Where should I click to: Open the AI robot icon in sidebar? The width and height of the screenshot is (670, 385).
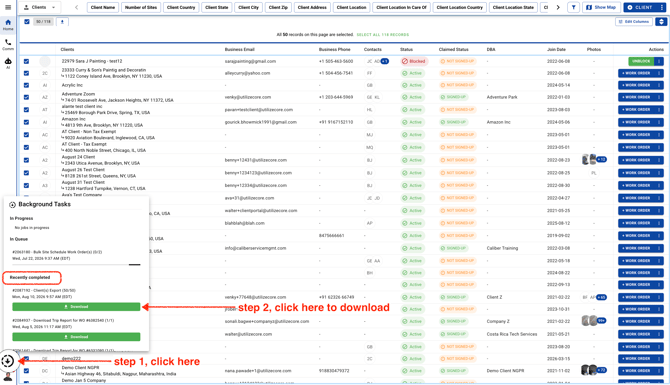coord(8,63)
